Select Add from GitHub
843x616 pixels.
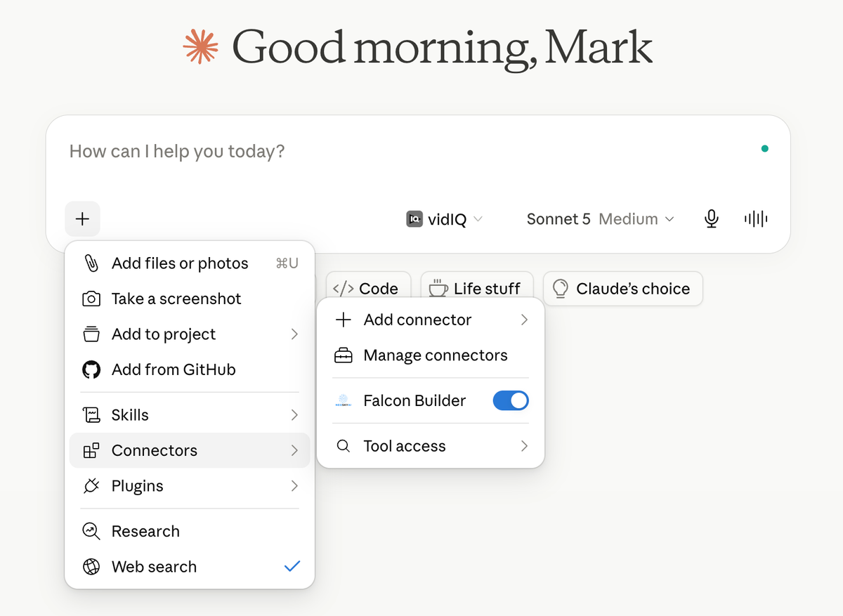pyautogui.click(x=190, y=369)
